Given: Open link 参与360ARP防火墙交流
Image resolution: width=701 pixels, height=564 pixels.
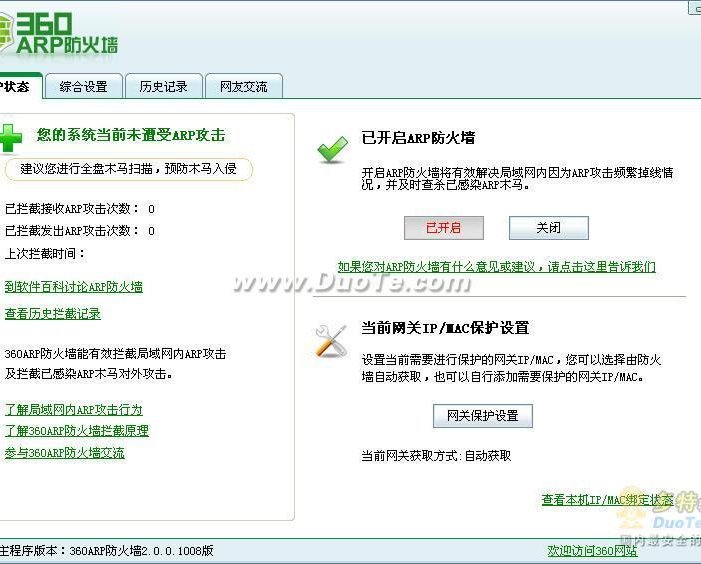Looking at the screenshot, I should pos(65,453).
